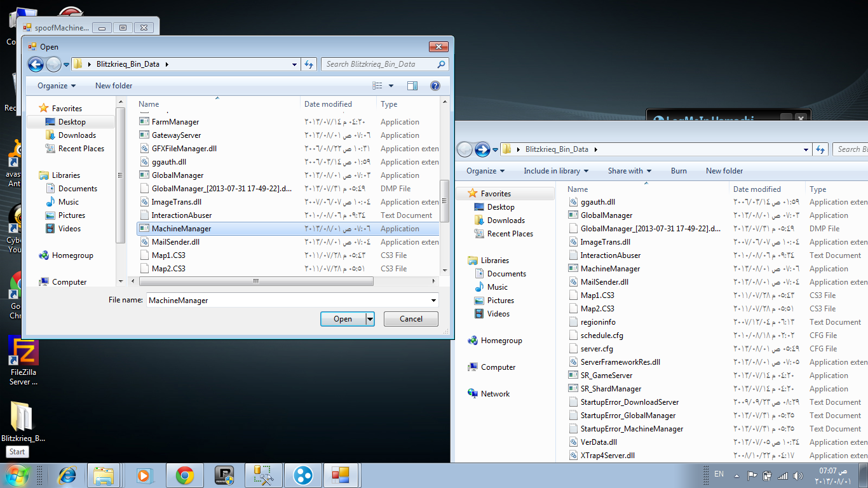Refresh the Explorer window address bar
The image size is (868, 488).
(822, 149)
